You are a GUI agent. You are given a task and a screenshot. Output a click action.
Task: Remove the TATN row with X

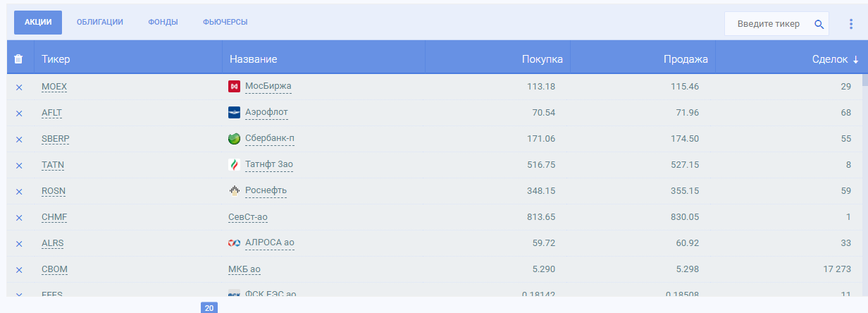tap(19, 165)
